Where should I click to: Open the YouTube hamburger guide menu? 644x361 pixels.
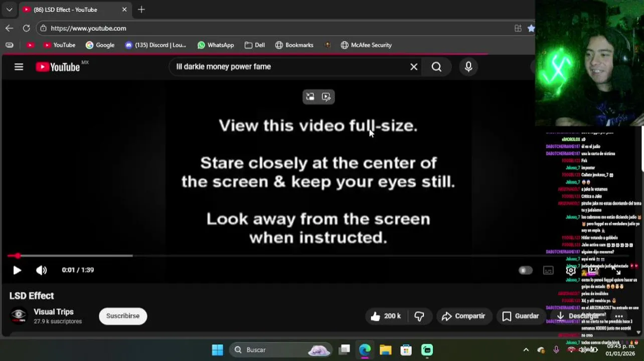tap(19, 67)
